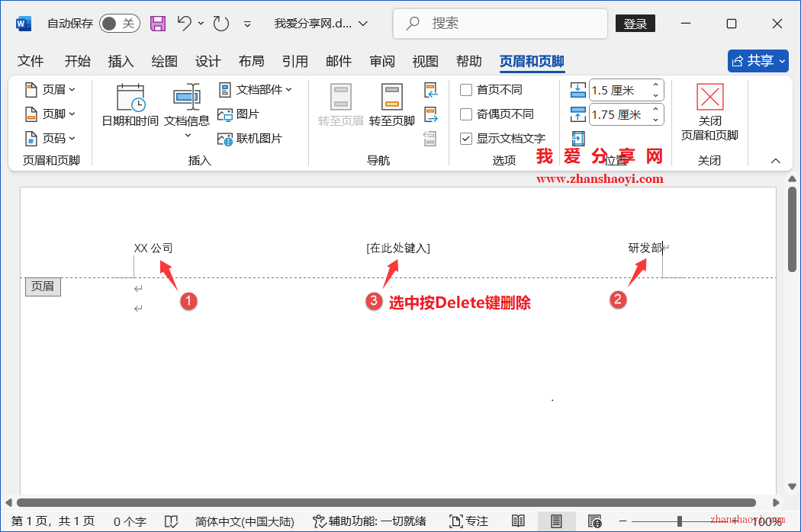
Task: Undo the last action
Action: pos(185,24)
